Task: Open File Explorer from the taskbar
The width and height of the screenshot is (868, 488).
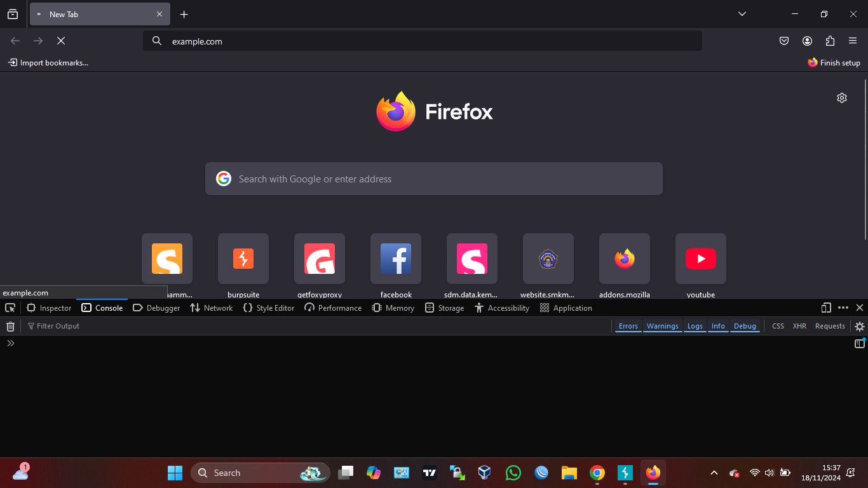Action: [569, 473]
